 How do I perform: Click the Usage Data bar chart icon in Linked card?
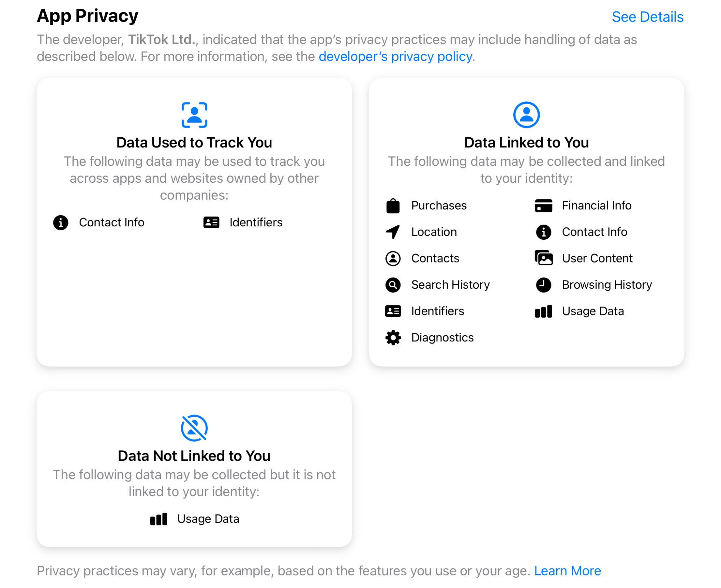pyautogui.click(x=543, y=311)
